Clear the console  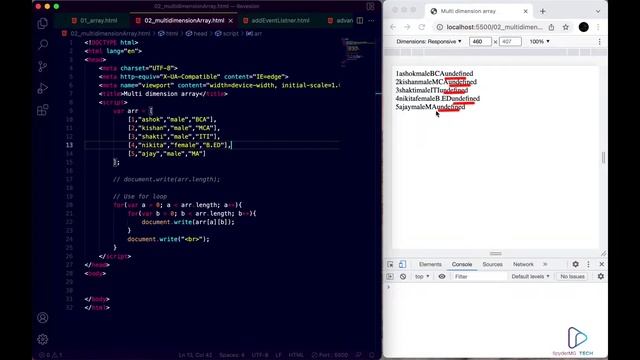coord(403,276)
